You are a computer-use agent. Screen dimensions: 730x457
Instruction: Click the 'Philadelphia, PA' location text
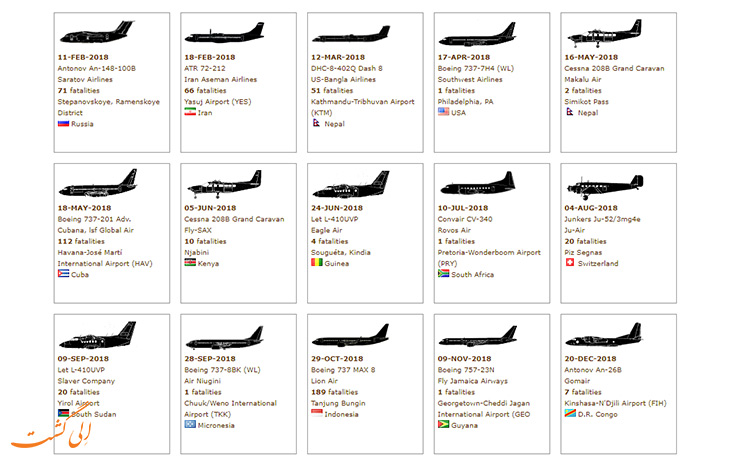point(465,102)
